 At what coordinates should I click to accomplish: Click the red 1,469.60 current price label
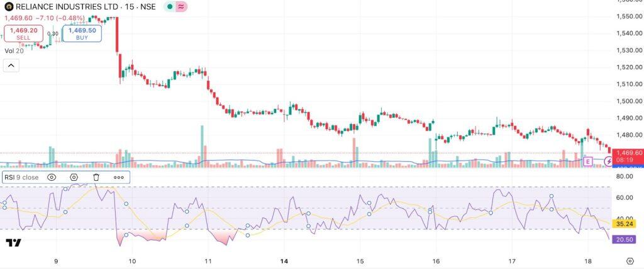point(628,157)
